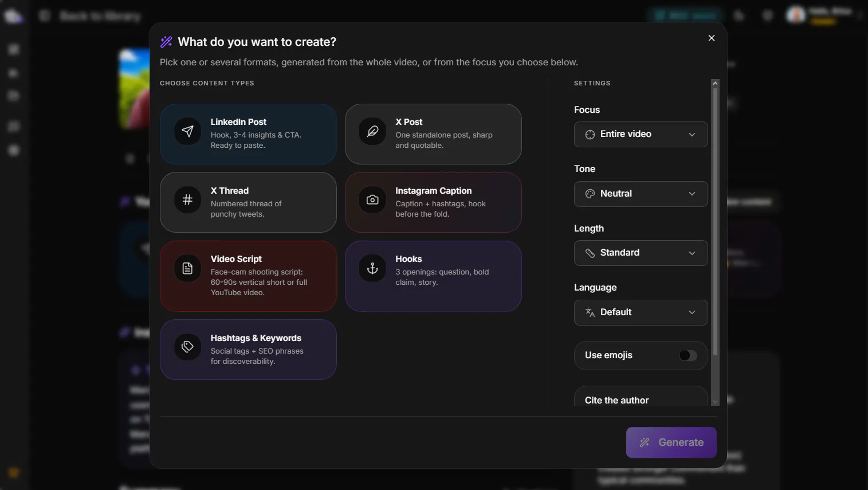This screenshot has height=490, width=868.
Task: Choose the Instagram Caption content type card
Action: click(x=433, y=202)
